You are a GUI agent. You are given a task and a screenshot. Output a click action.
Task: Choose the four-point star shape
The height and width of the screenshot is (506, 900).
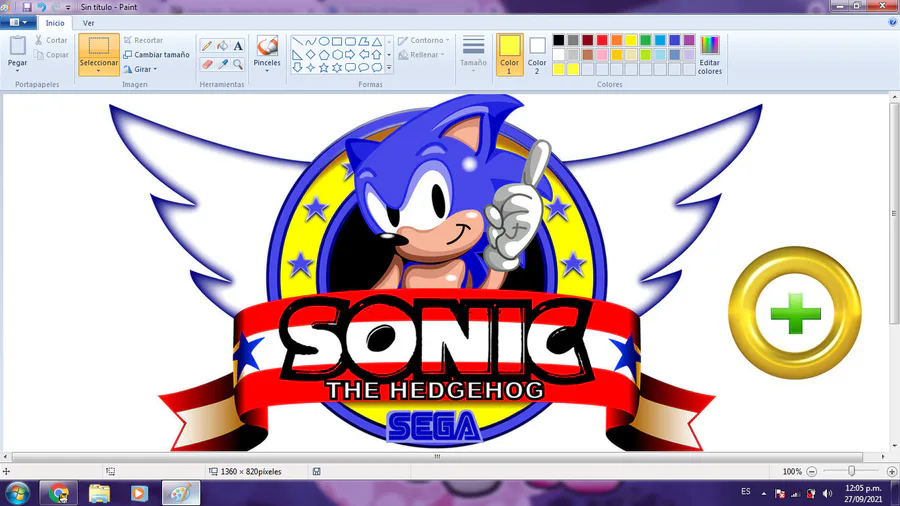click(311, 68)
